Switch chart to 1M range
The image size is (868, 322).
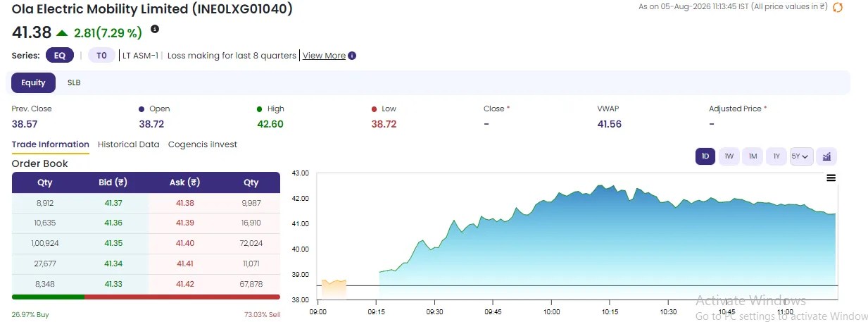(x=753, y=156)
